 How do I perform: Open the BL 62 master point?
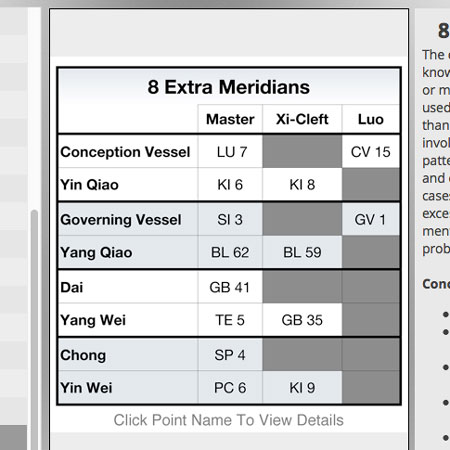230,253
